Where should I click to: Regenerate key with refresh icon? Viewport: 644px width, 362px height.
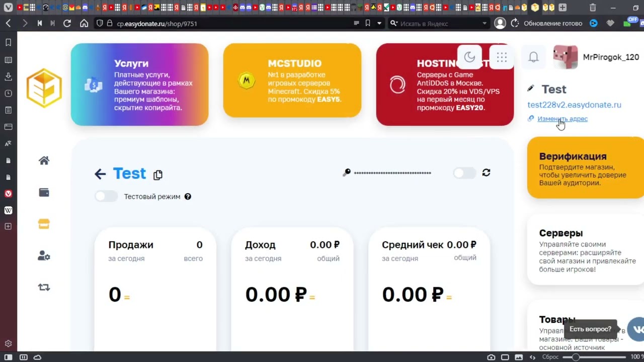486,172
